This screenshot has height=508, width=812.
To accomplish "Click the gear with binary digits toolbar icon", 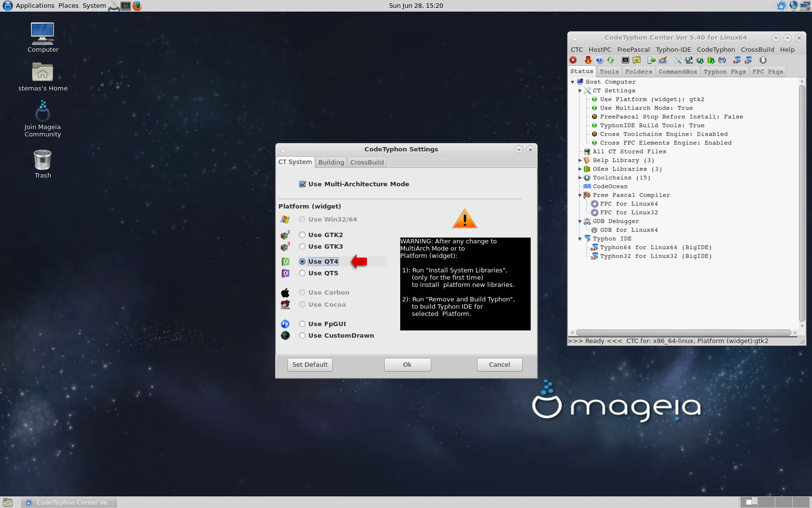I will coord(689,60).
